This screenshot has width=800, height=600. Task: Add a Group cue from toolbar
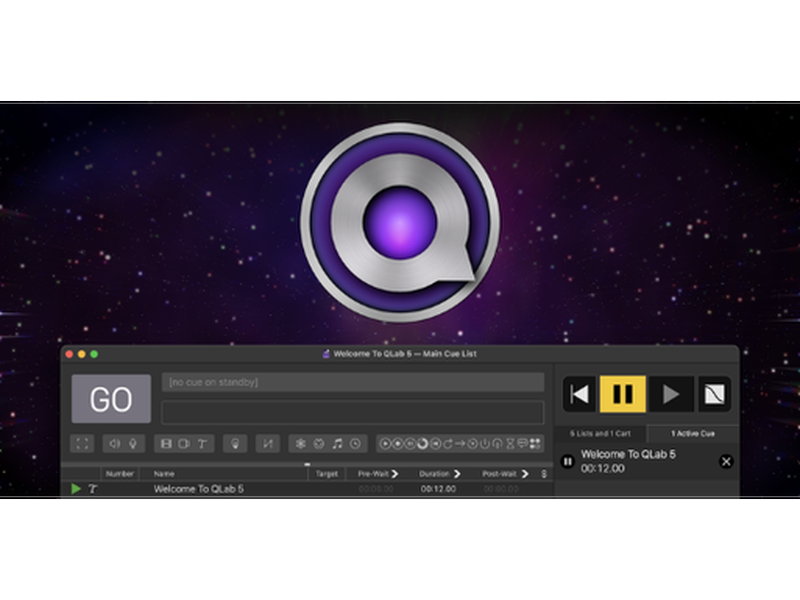[82, 444]
